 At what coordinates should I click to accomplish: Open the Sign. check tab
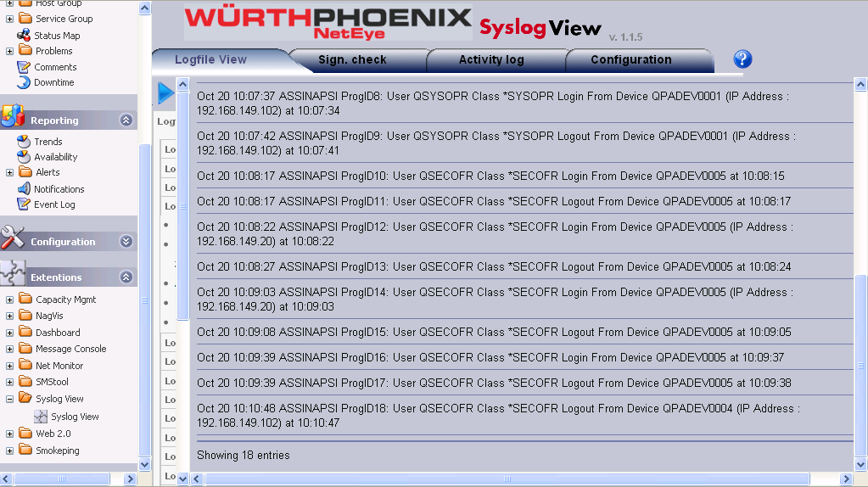(x=353, y=59)
